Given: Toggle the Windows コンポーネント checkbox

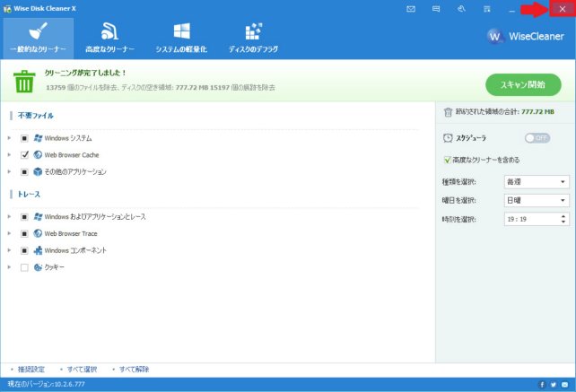Looking at the screenshot, I should 24,250.
